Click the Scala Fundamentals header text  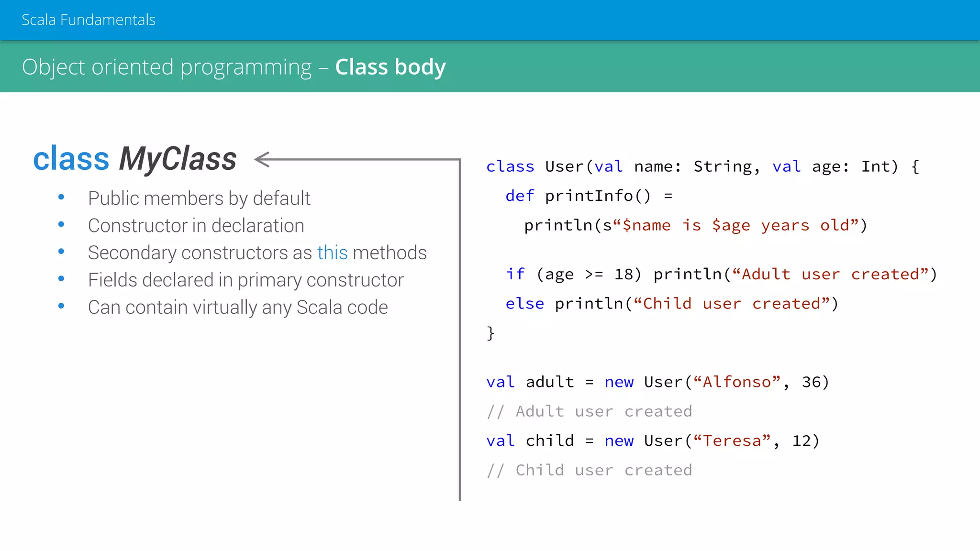point(89,20)
